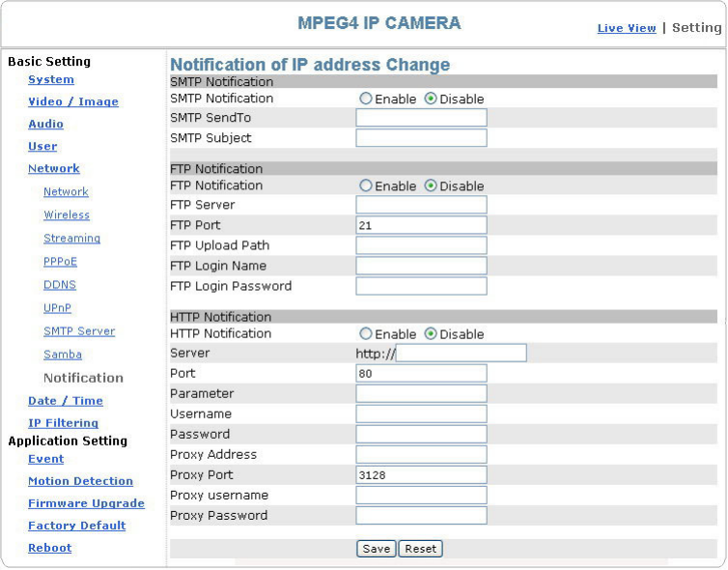The image size is (728, 570).
Task: Select Disable for SMTP Notification
Action: [x=431, y=99]
